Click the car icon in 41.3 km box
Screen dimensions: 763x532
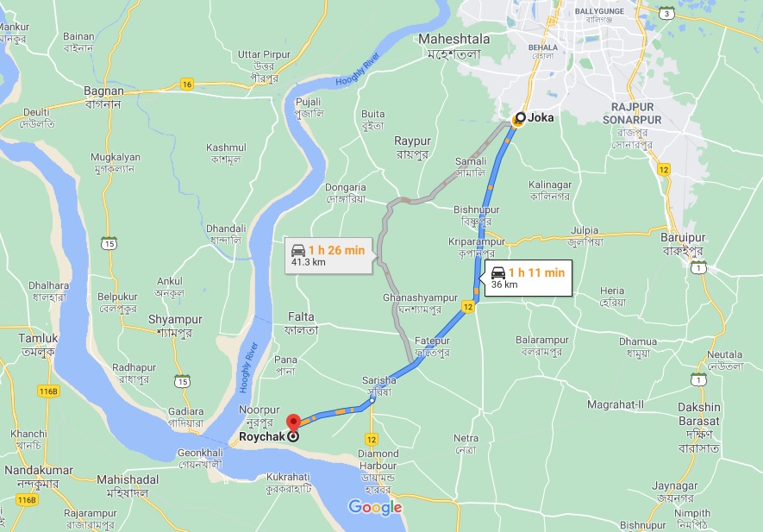pos(297,251)
